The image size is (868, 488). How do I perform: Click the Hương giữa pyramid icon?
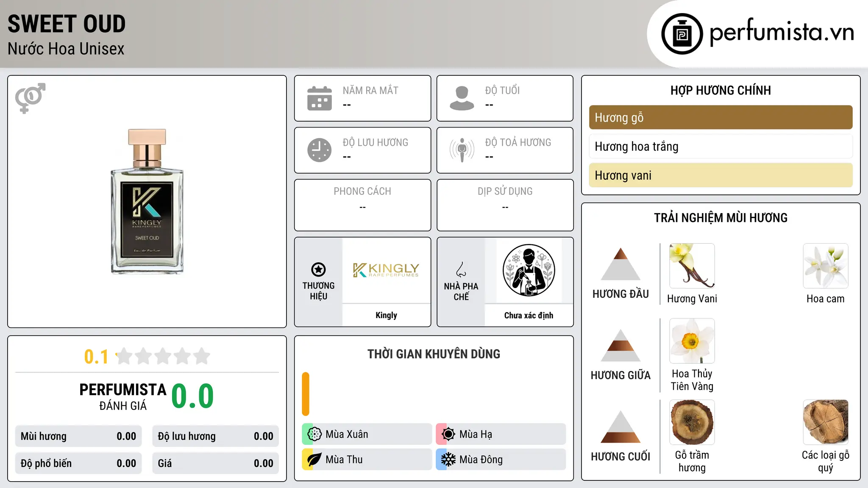pos(620,345)
